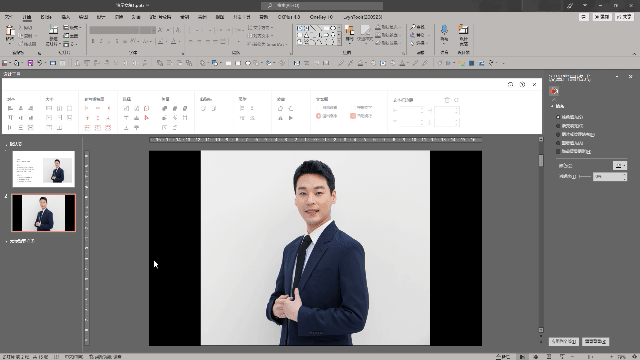Image resolution: width=640 pixels, height=360 pixels.
Task: Click the Replace icon in editing group
Action: point(413,35)
